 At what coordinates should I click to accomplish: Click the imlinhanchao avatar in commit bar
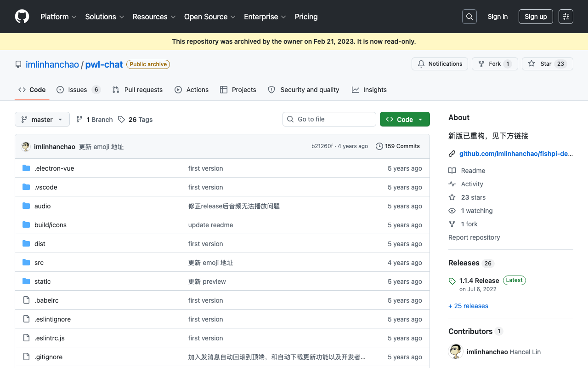click(26, 147)
